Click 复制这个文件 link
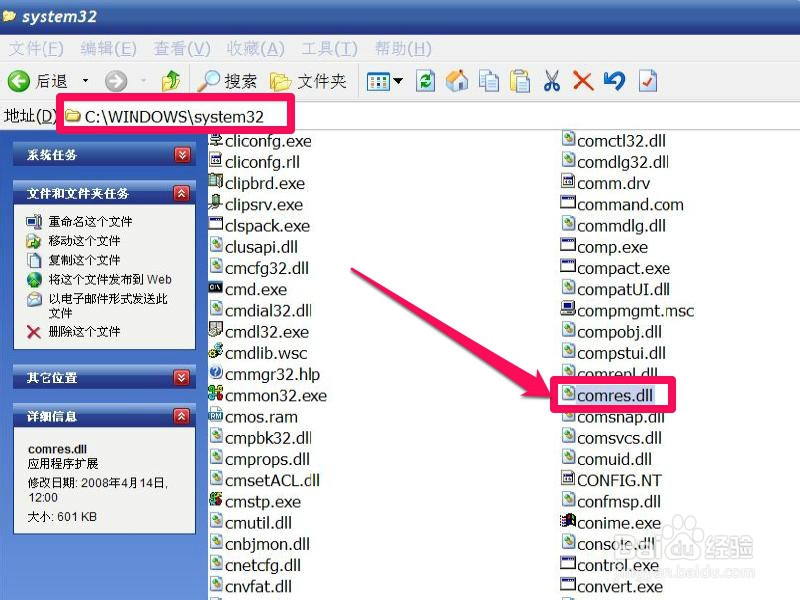Viewport: 800px width, 600px height. [x=84, y=260]
